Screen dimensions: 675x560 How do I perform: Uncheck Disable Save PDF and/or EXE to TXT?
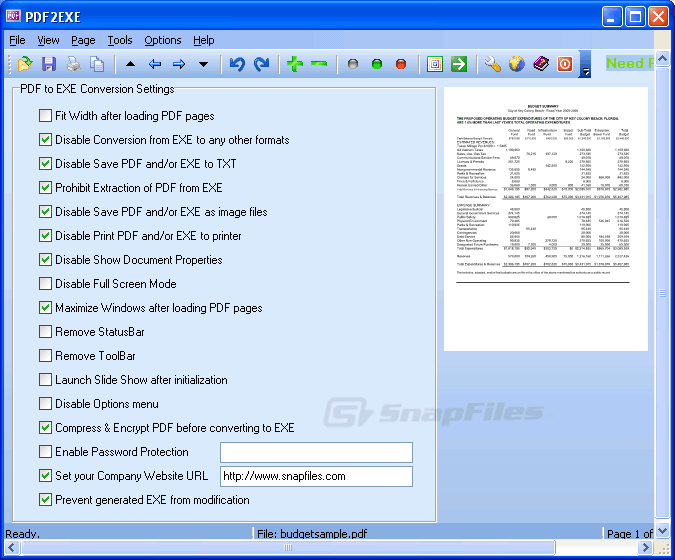pyautogui.click(x=45, y=164)
